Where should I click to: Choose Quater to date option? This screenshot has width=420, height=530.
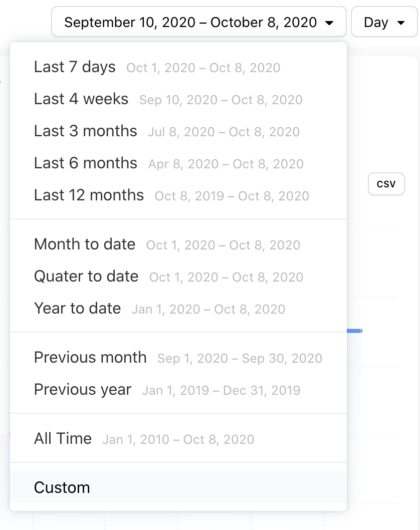tap(86, 277)
